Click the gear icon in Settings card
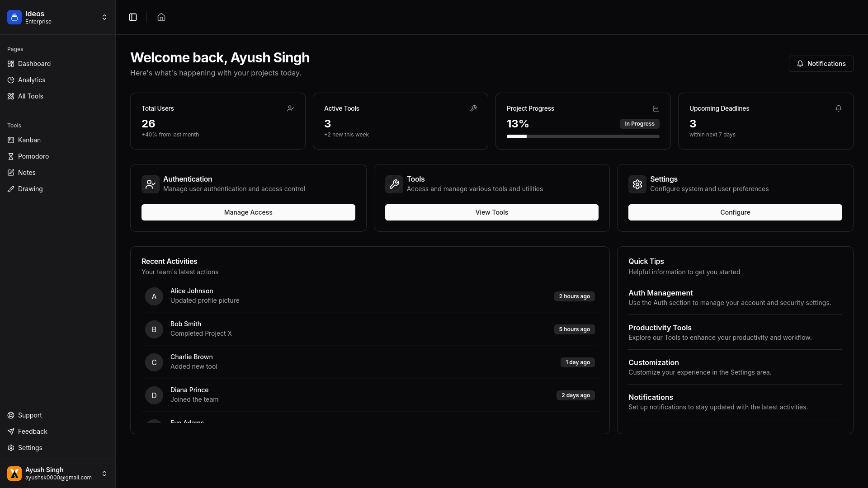Viewport: 868px width, 488px height. click(637, 184)
